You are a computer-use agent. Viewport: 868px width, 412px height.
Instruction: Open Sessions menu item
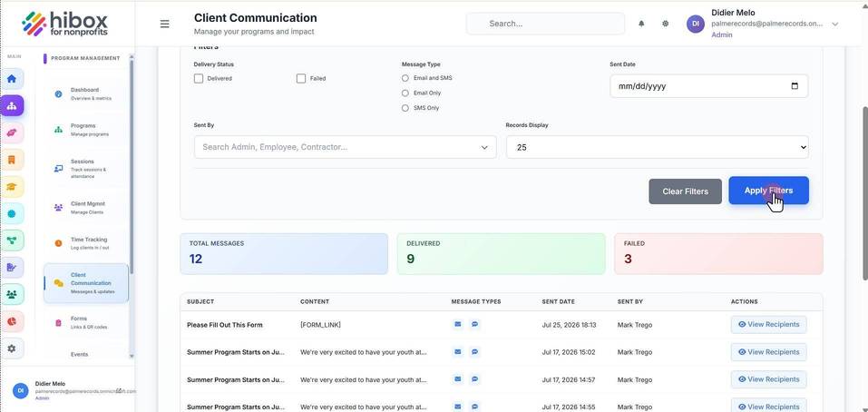[86, 169]
